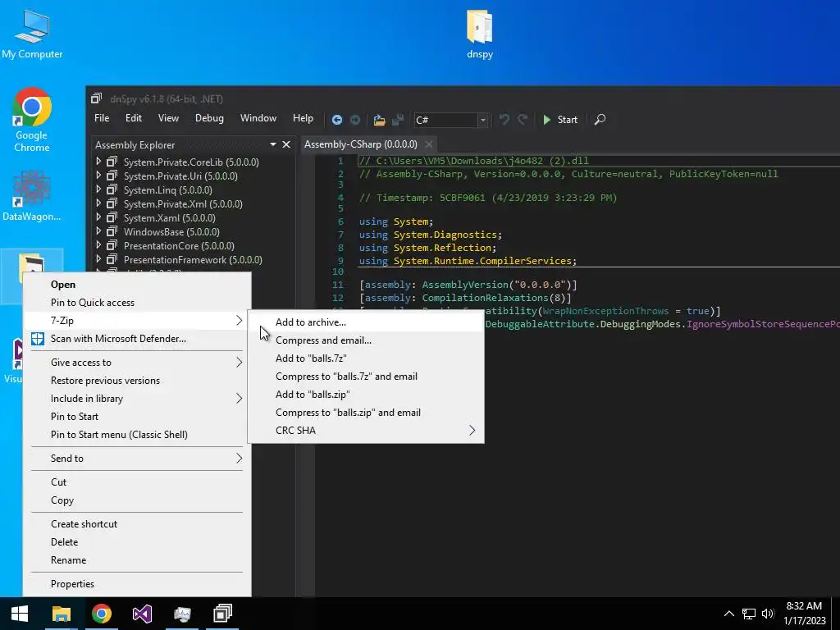Close the Assembly Explorer panel
Screen dimensions: 840x630
286,144
